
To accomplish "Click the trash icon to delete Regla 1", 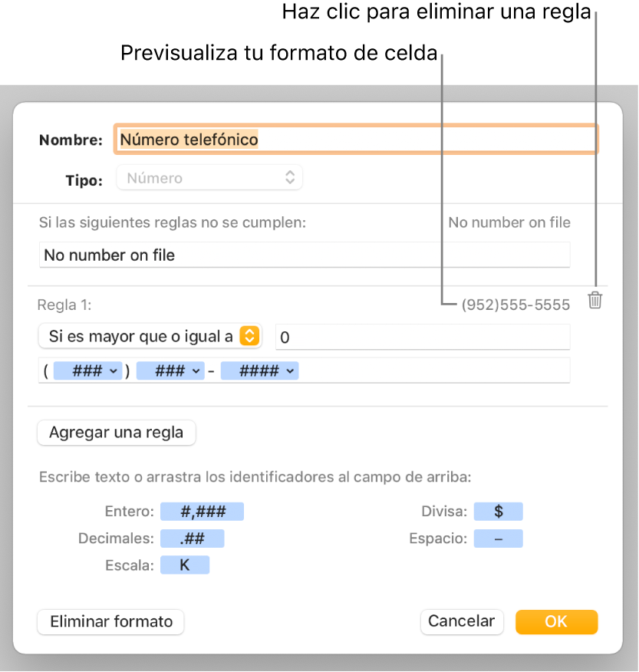I will (595, 301).
